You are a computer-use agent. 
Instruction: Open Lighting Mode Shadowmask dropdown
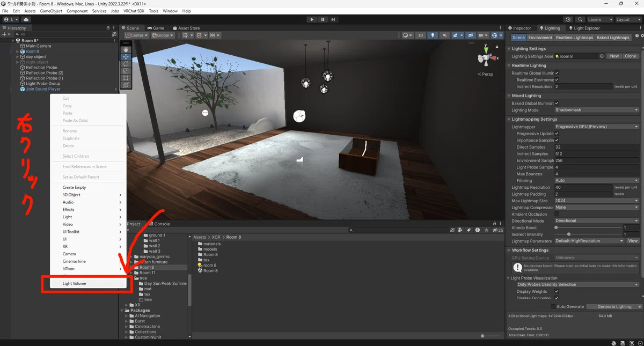pyautogui.click(x=597, y=110)
